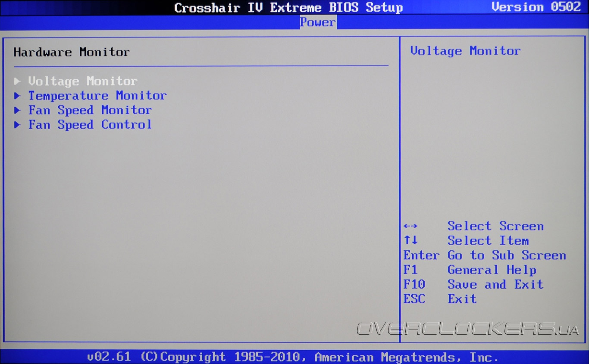Click the F1 key label in legend
This screenshot has width=589, height=364.
point(410,270)
